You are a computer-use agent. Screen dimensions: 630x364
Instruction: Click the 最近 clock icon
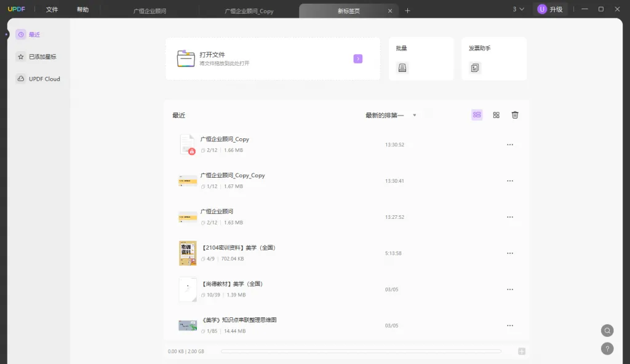click(x=21, y=34)
